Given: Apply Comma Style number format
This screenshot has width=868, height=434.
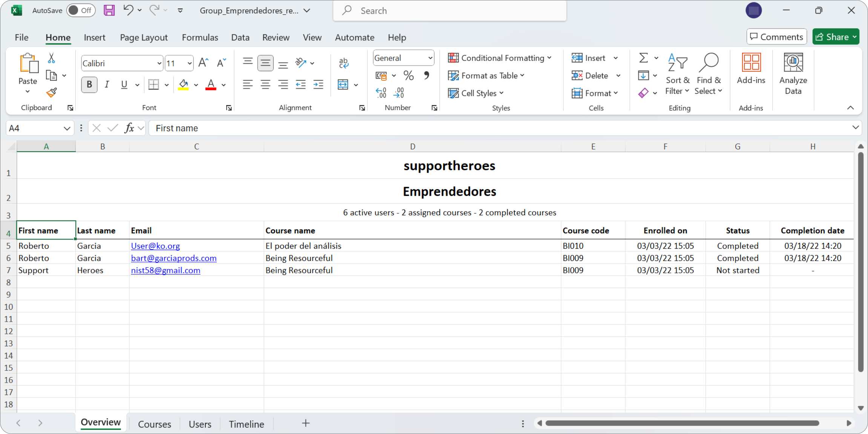Looking at the screenshot, I should [426, 75].
